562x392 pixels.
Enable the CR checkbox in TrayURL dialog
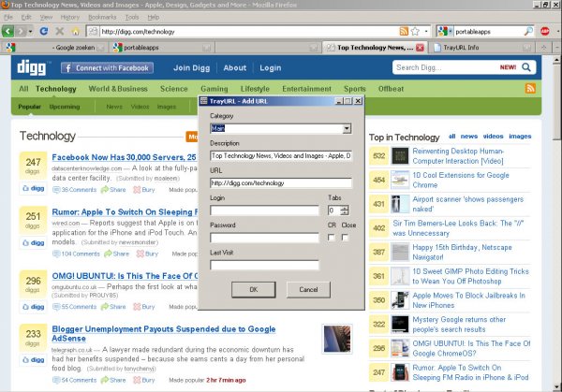[x=332, y=238]
